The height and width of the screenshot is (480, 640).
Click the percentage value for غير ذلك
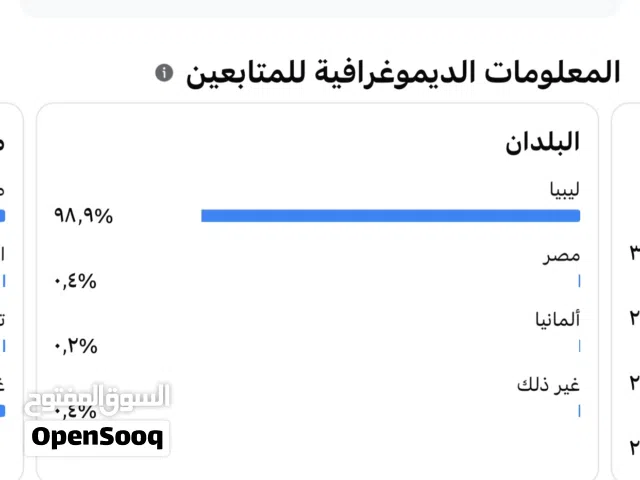(x=75, y=410)
